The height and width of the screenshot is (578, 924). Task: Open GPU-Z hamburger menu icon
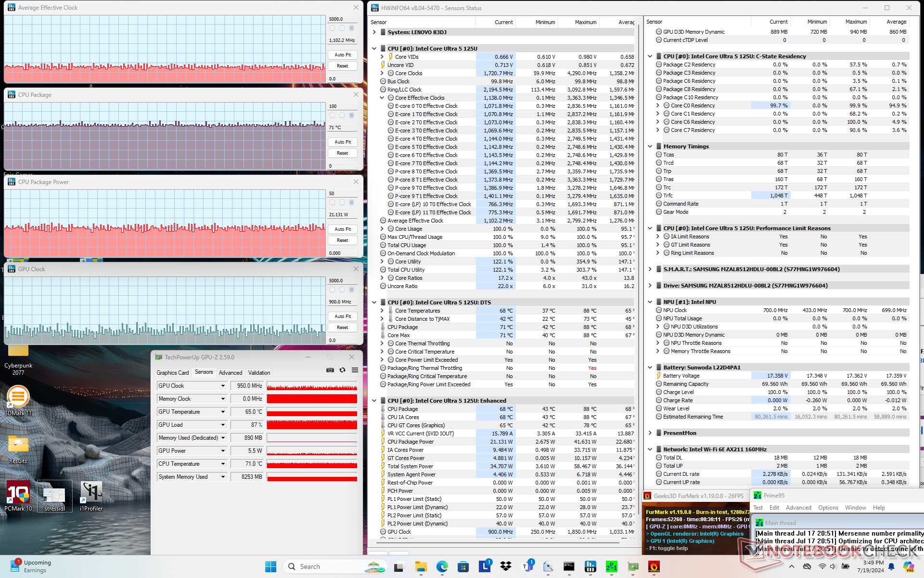pyautogui.click(x=355, y=370)
